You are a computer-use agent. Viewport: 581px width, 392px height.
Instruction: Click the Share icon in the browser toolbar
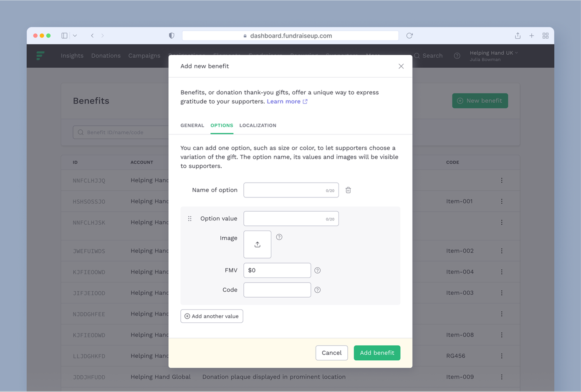(517, 35)
